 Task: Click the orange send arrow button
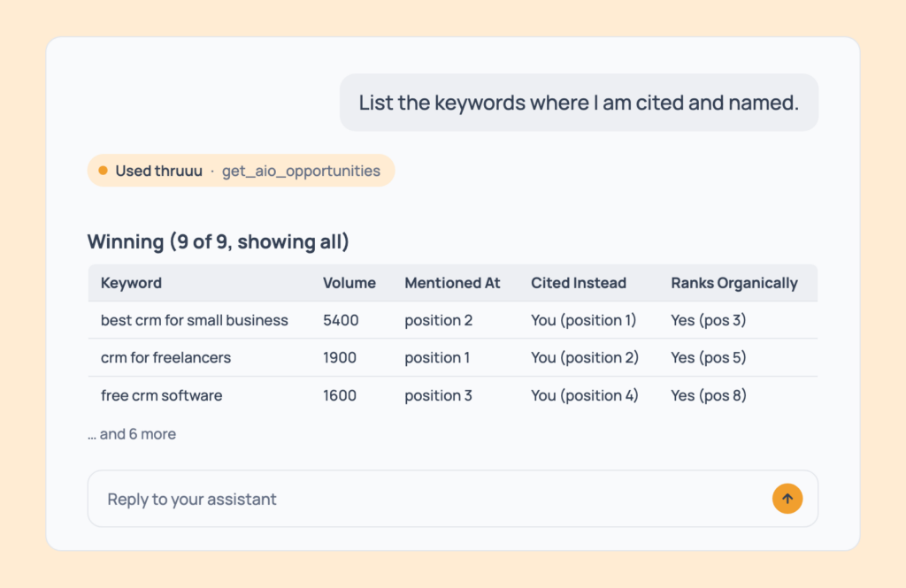(x=787, y=499)
